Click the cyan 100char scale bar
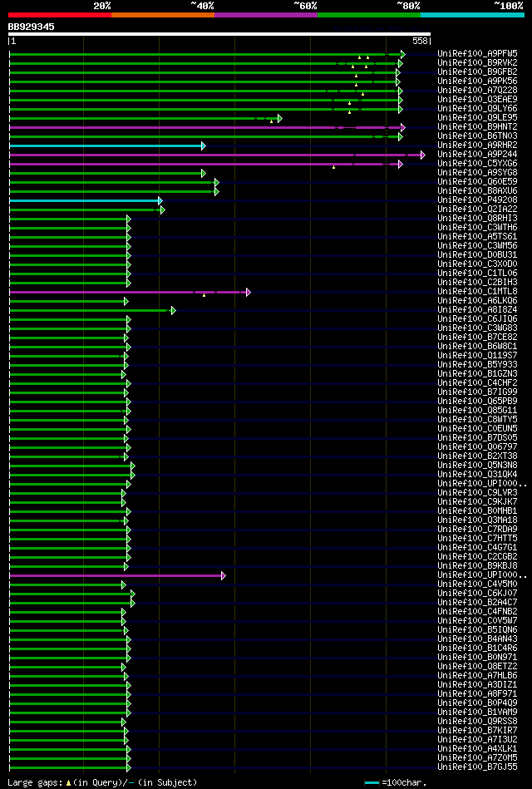Screen dimensions: 532x789 tap(372, 783)
